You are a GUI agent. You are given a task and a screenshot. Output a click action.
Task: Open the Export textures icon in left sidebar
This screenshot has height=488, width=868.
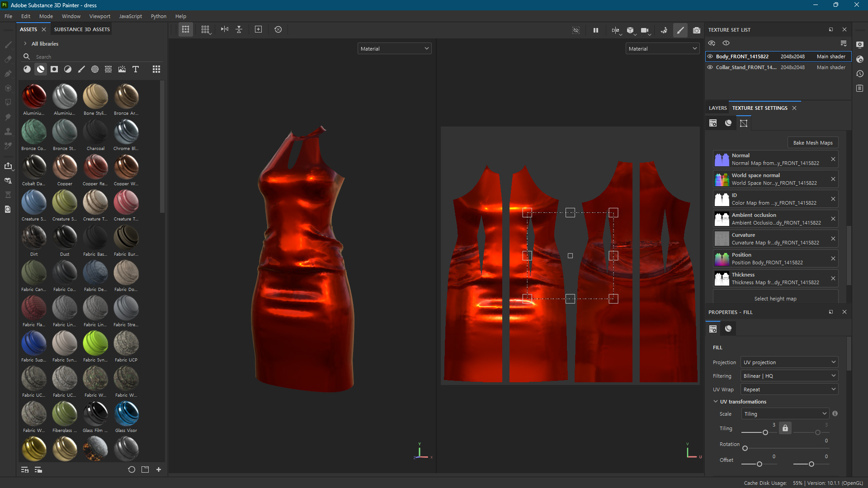pos(8,166)
